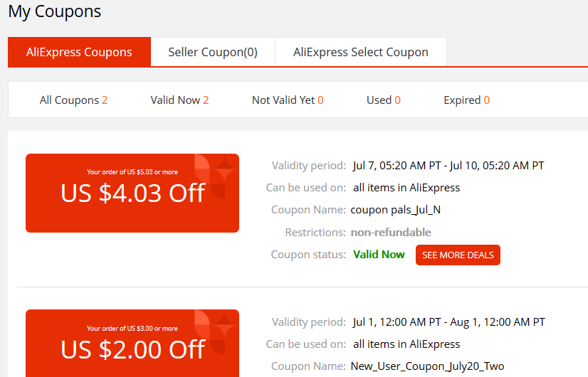
Task: Click coupon name coupon pals_Jul_N
Action: (x=396, y=210)
